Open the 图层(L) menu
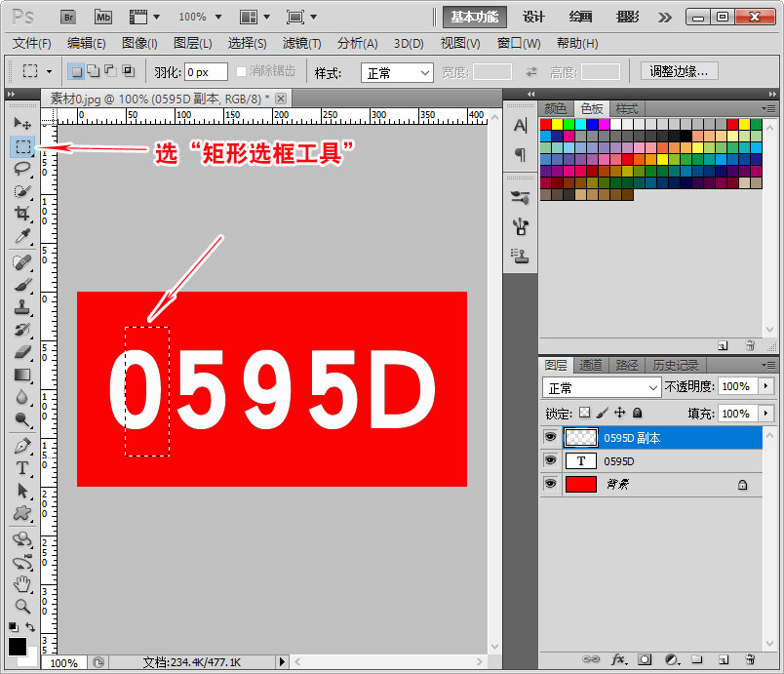 [192, 44]
